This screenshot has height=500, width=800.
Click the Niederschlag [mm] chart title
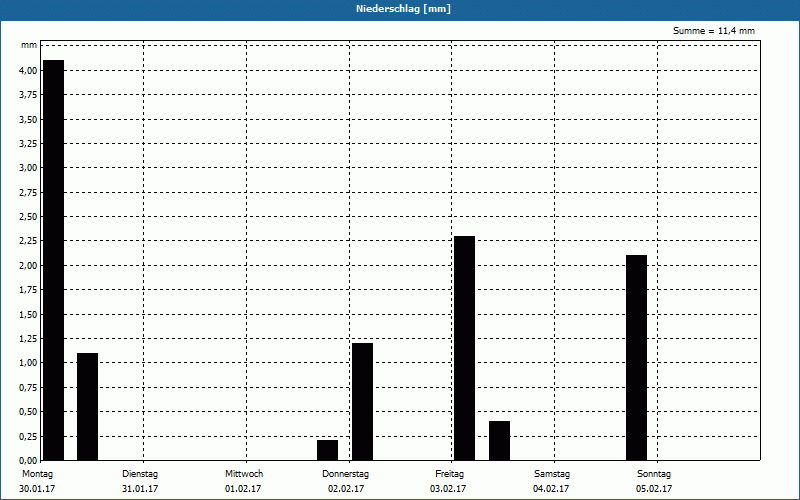tap(403, 9)
